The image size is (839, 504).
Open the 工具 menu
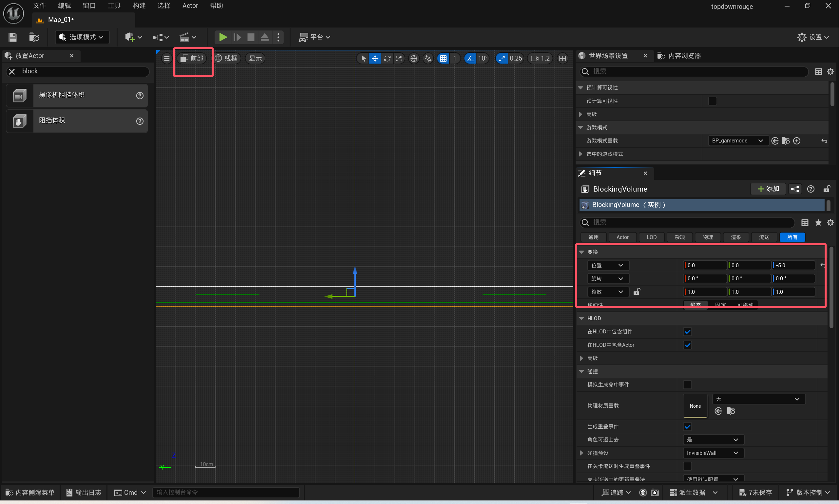point(114,6)
